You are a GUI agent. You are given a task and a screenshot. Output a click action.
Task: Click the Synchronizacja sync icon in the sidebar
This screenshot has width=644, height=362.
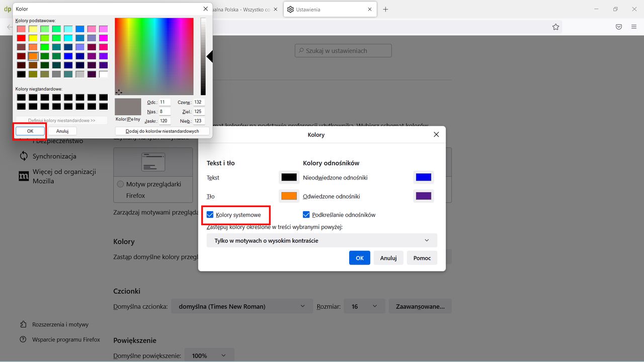23,156
